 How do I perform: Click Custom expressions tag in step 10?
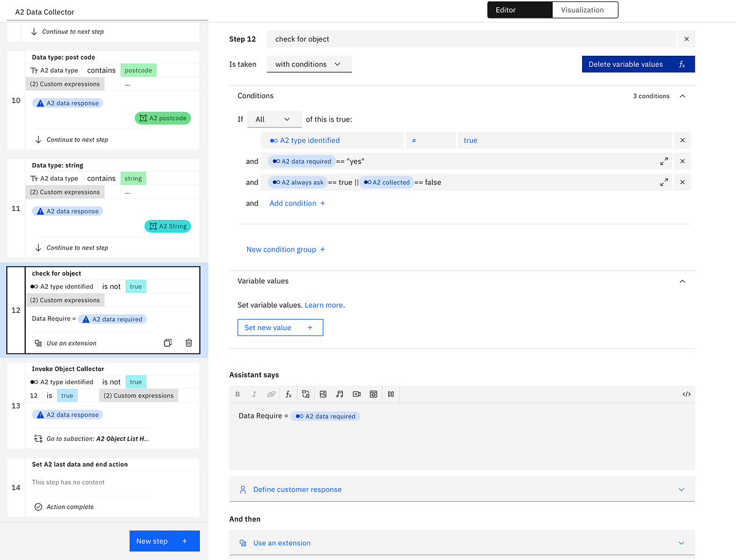pyautogui.click(x=65, y=84)
